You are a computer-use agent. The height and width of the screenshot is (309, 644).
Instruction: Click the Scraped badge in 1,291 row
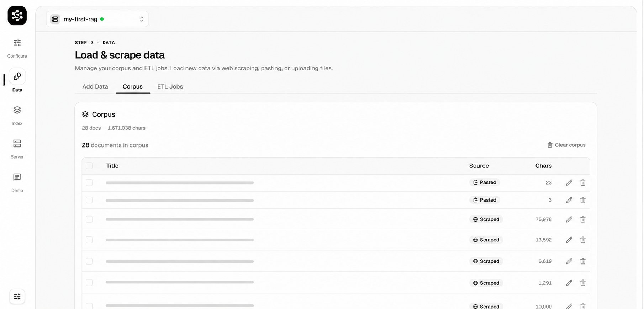(486, 283)
